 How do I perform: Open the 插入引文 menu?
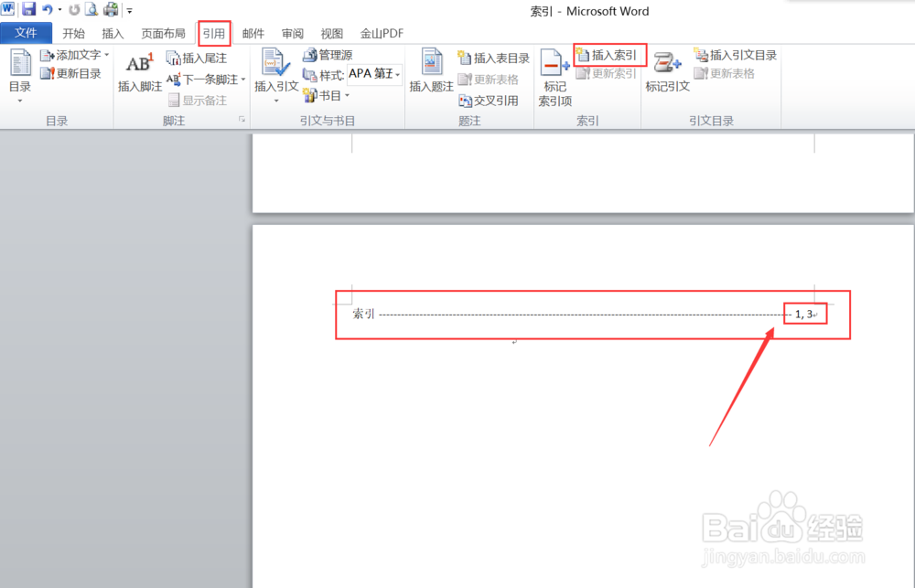(x=276, y=77)
